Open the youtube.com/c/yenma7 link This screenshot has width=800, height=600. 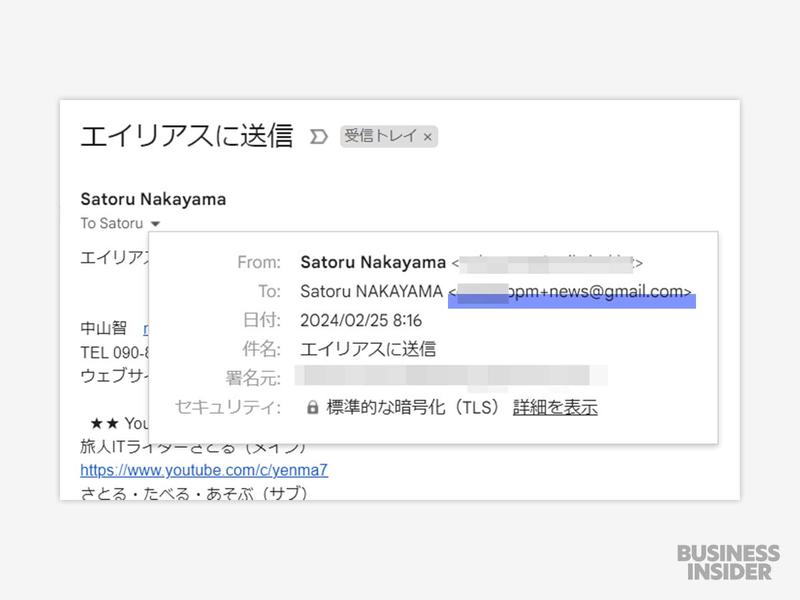204,470
